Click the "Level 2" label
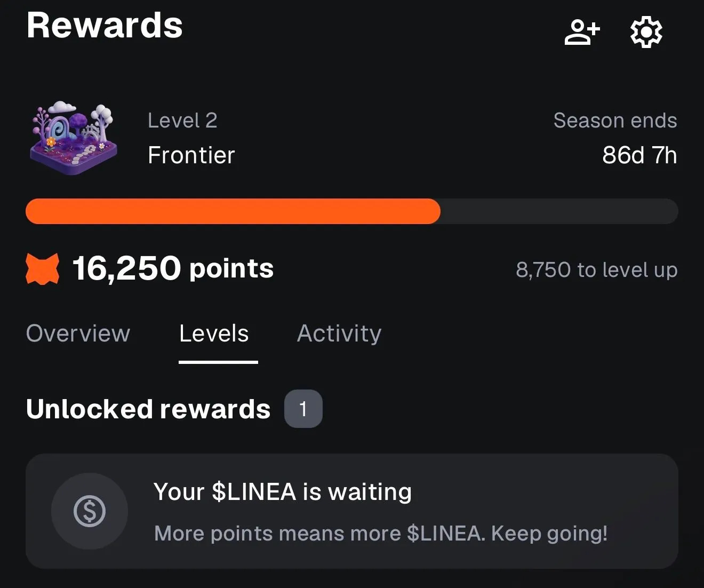 [182, 121]
